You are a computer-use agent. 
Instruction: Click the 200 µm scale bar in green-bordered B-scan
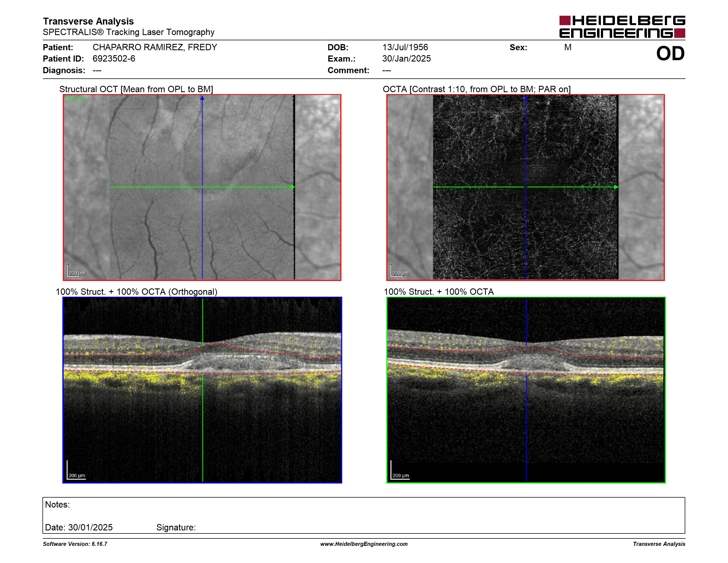(400, 470)
